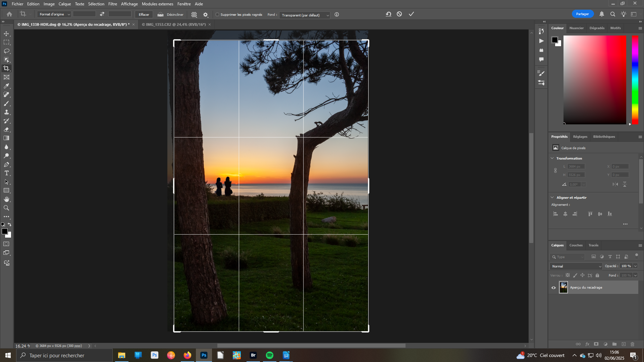Image resolution: width=644 pixels, height=362 pixels.
Task: Toggle Quick Mask mode icon
Action: coord(6,244)
